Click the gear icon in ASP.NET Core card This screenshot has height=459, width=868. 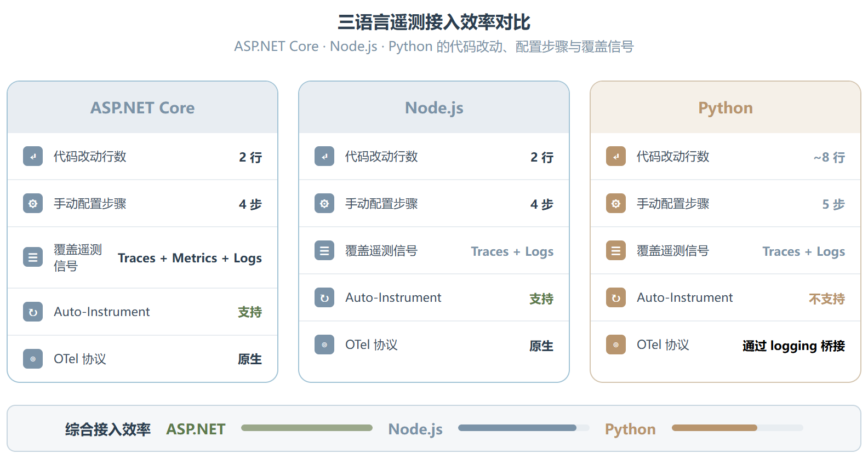(33, 203)
